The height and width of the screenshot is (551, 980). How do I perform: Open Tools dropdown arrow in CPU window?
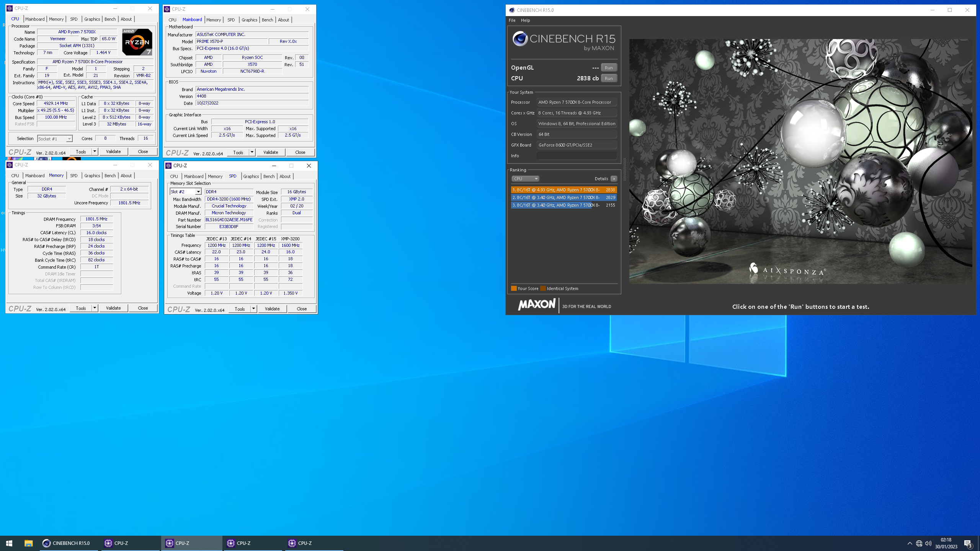point(95,152)
